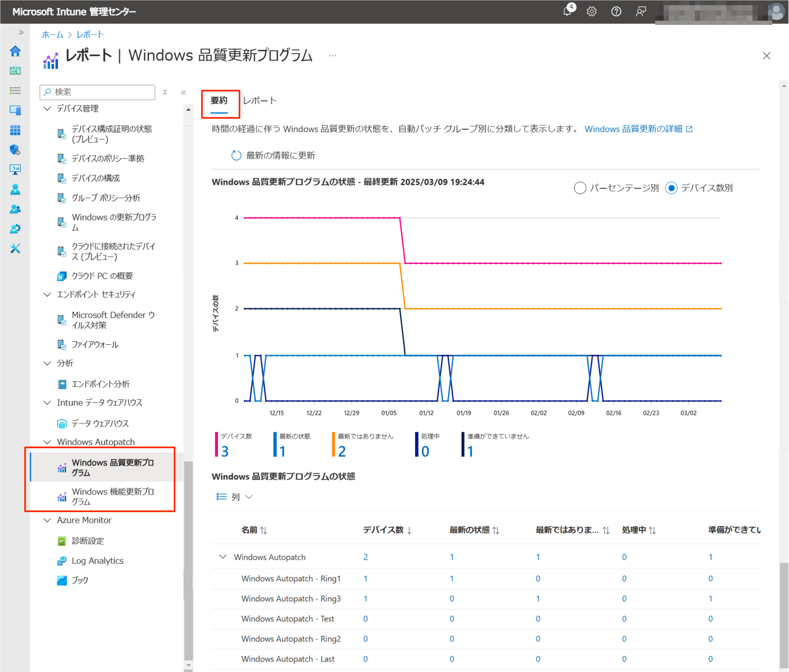Select the パーセンテージ別 radio button

[580, 188]
